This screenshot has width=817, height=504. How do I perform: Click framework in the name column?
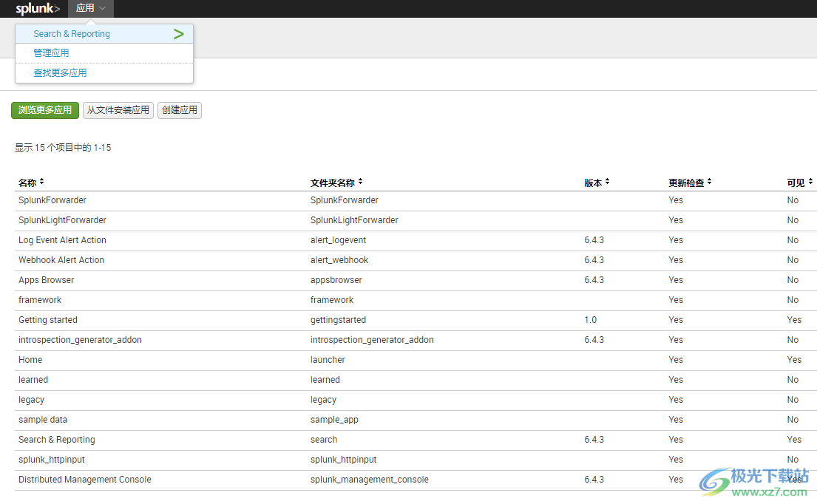[x=40, y=300]
